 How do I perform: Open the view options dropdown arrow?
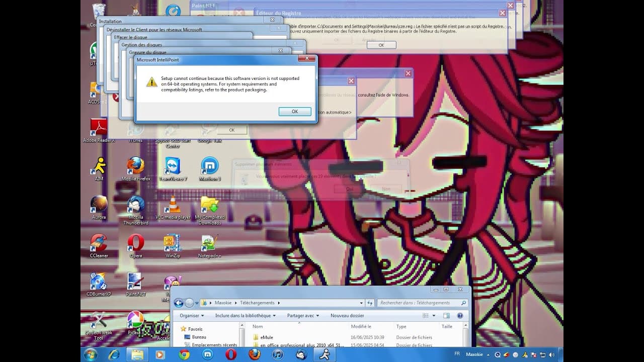[434, 316]
